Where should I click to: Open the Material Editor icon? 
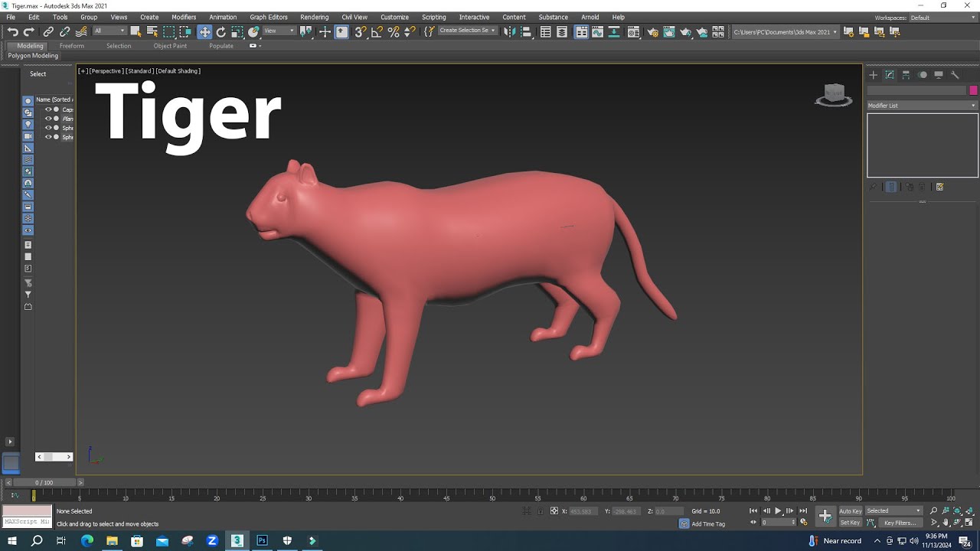pyautogui.click(x=633, y=31)
